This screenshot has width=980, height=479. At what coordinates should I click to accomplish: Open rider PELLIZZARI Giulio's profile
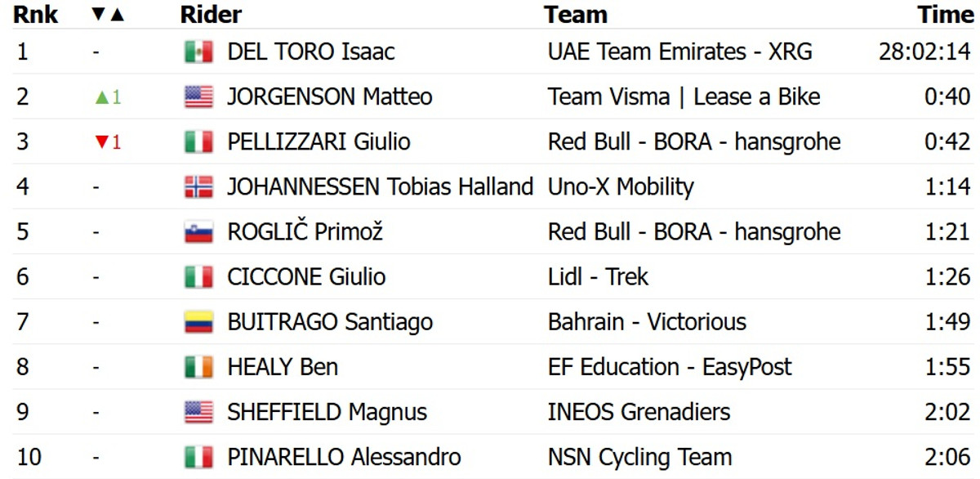point(318,142)
